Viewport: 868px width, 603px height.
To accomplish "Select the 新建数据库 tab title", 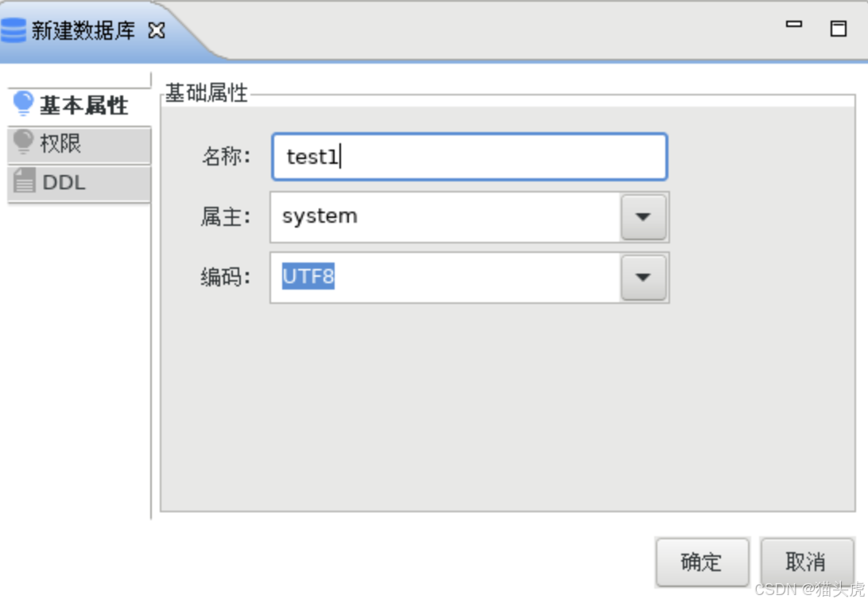I will point(83,30).
